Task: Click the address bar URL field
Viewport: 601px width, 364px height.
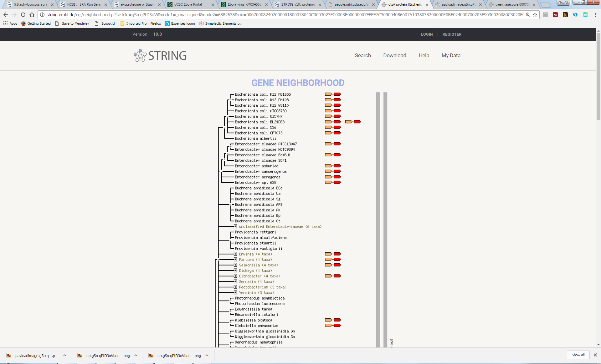Action: [x=282, y=15]
